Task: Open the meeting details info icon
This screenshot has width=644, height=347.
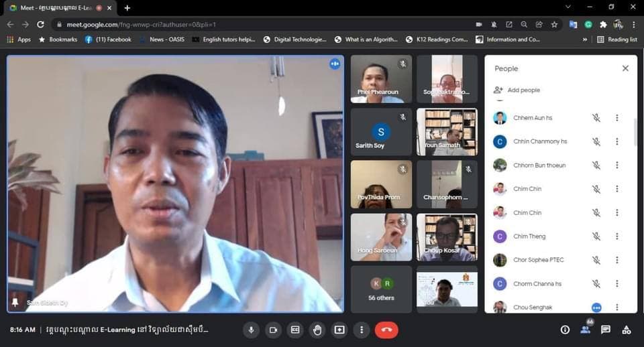Action: point(565,330)
